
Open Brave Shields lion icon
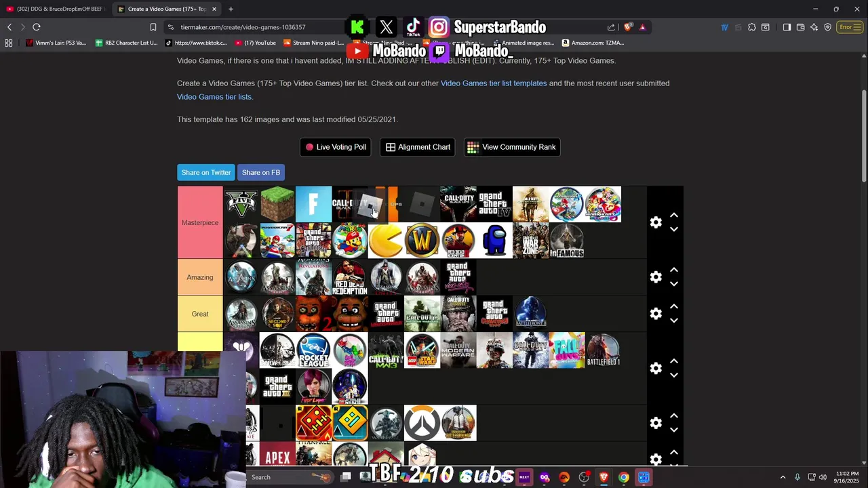(x=628, y=27)
